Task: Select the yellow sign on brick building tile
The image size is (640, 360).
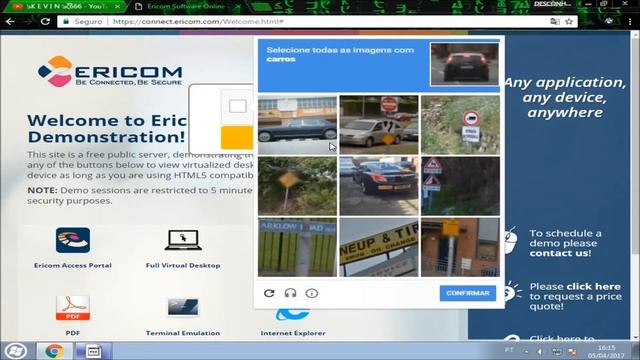Action: [x=460, y=247]
